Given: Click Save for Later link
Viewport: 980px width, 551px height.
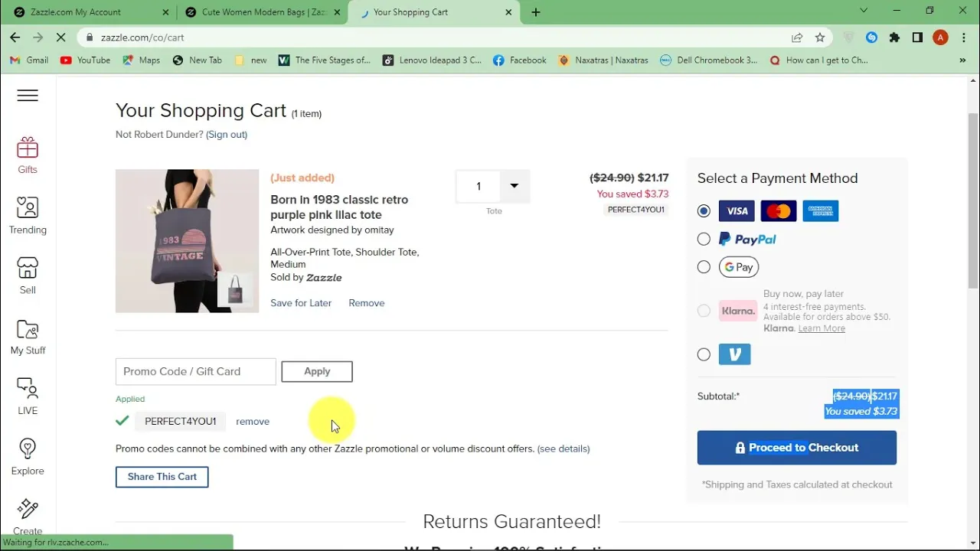Looking at the screenshot, I should [x=301, y=303].
